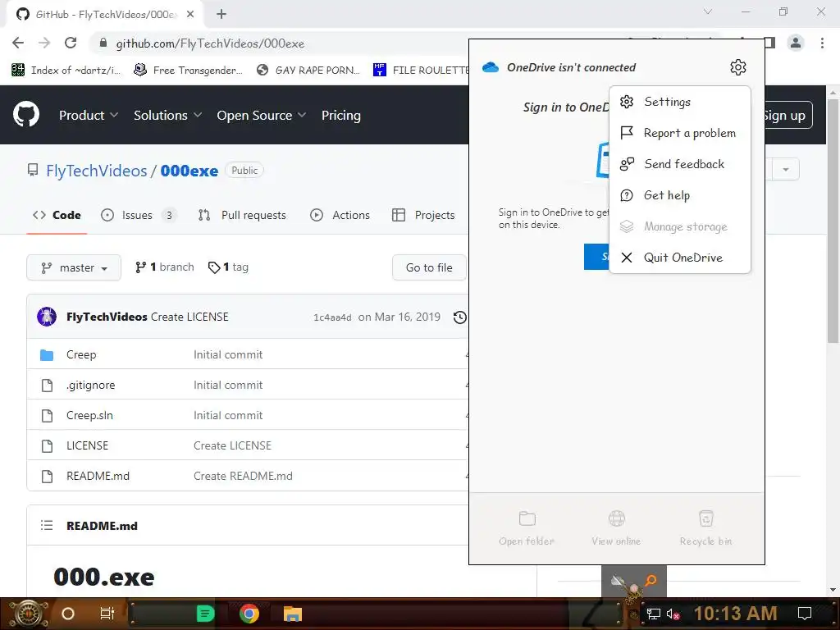Click the OneDrive cloud icon in header

point(491,67)
